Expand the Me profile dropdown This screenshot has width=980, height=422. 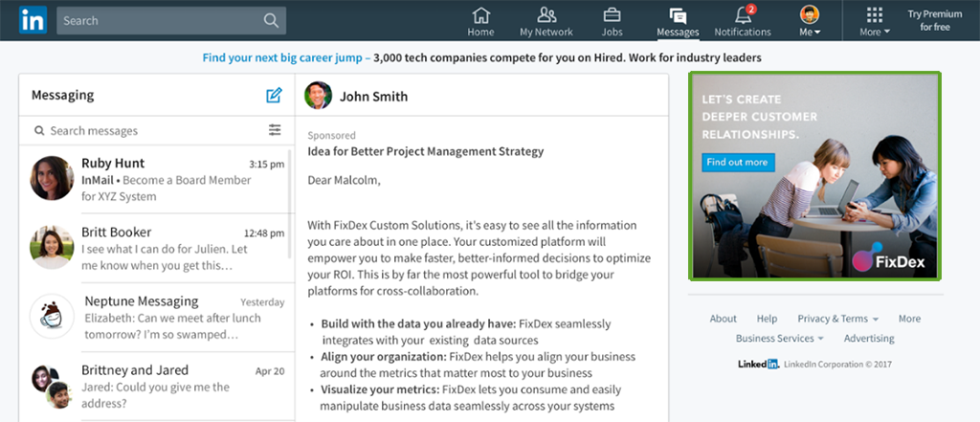pos(811,20)
